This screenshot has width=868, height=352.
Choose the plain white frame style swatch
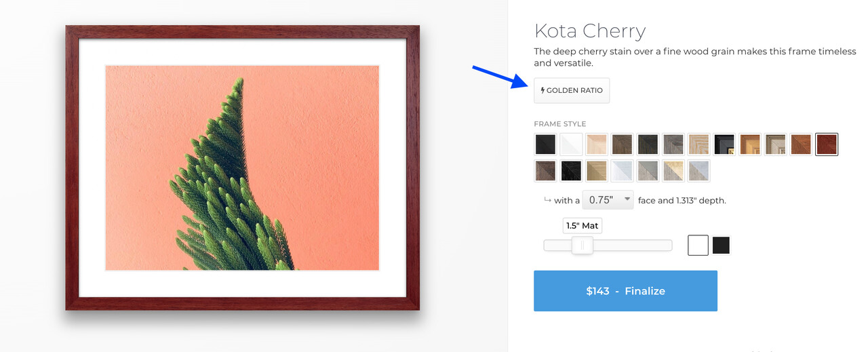click(x=571, y=144)
